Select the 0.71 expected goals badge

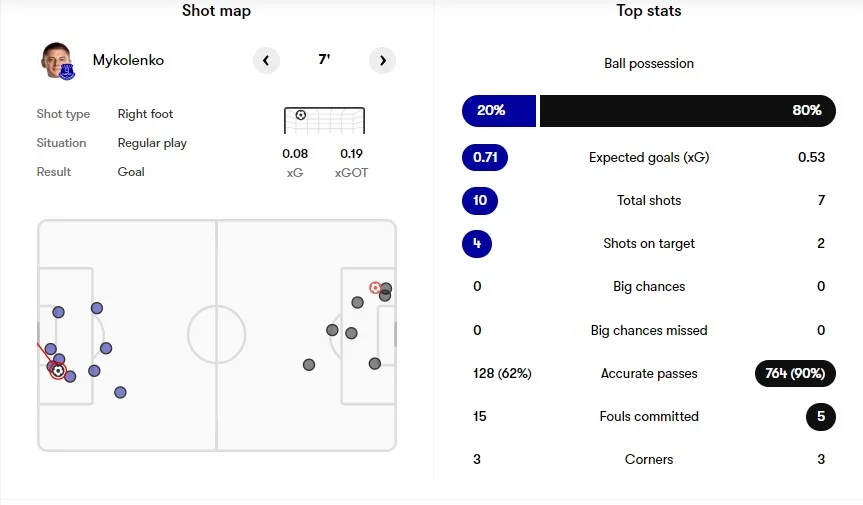485,157
